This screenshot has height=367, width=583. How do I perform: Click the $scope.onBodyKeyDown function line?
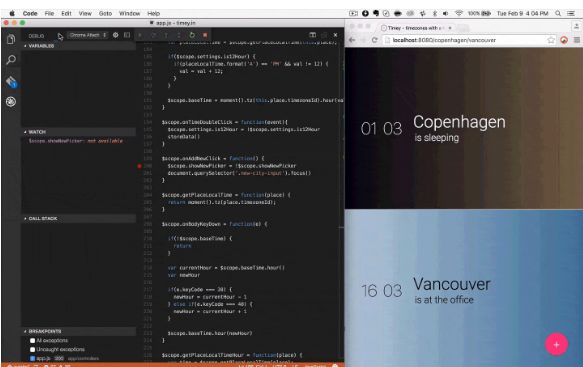click(x=215, y=224)
